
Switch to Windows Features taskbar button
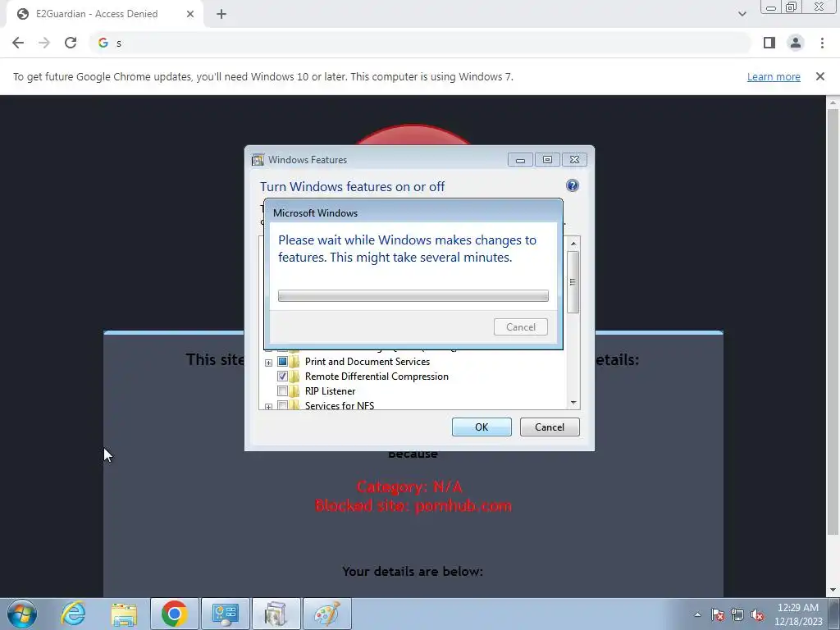pyautogui.click(x=276, y=614)
